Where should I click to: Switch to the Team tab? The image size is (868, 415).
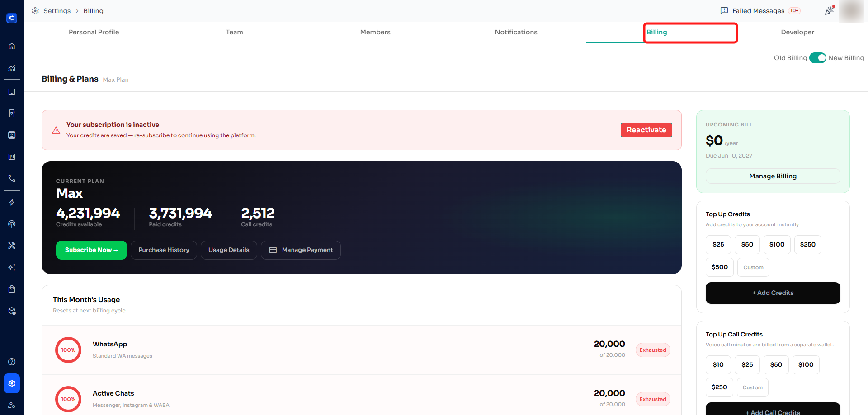235,32
